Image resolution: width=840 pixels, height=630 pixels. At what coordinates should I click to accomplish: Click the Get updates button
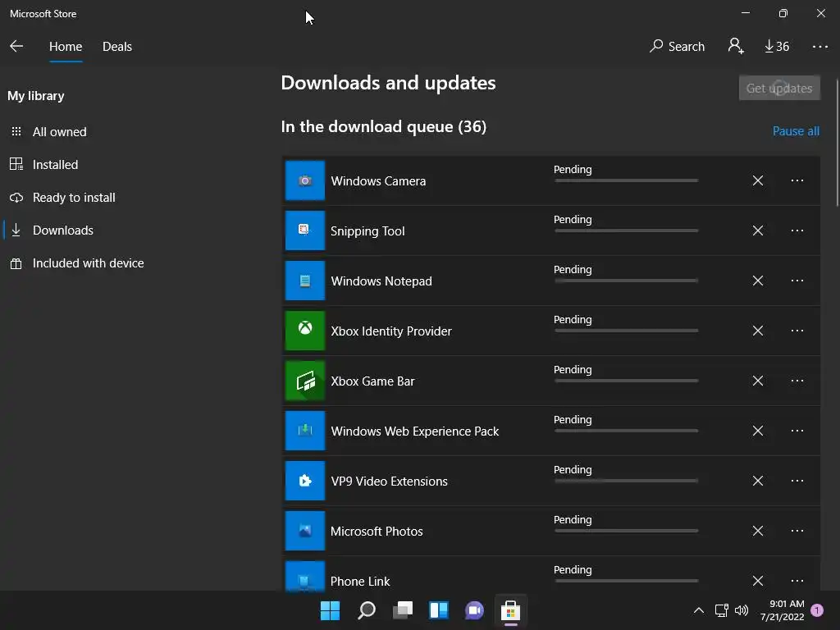[x=779, y=88]
